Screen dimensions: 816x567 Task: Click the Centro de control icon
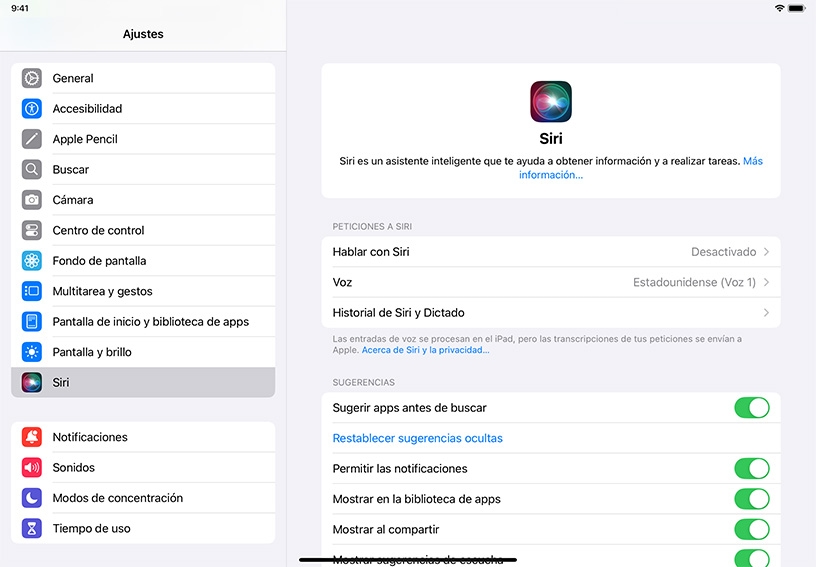pos(32,230)
